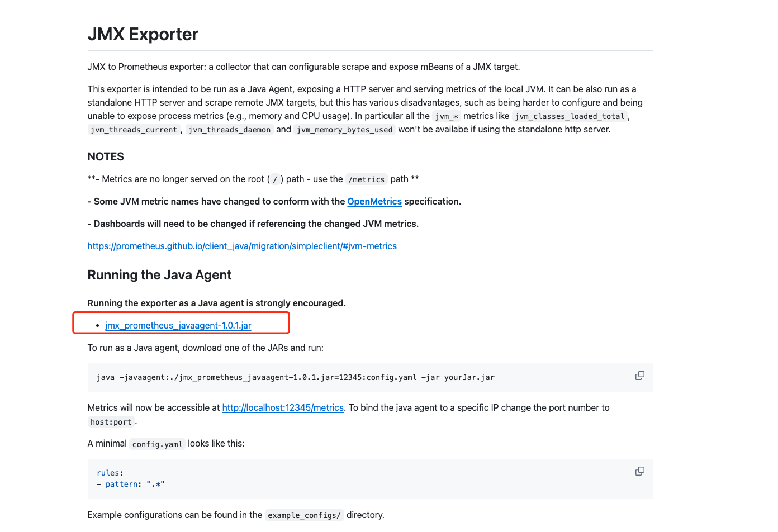
Task: Click the copy icon on the javaagent code block
Action: click(639, 375)
